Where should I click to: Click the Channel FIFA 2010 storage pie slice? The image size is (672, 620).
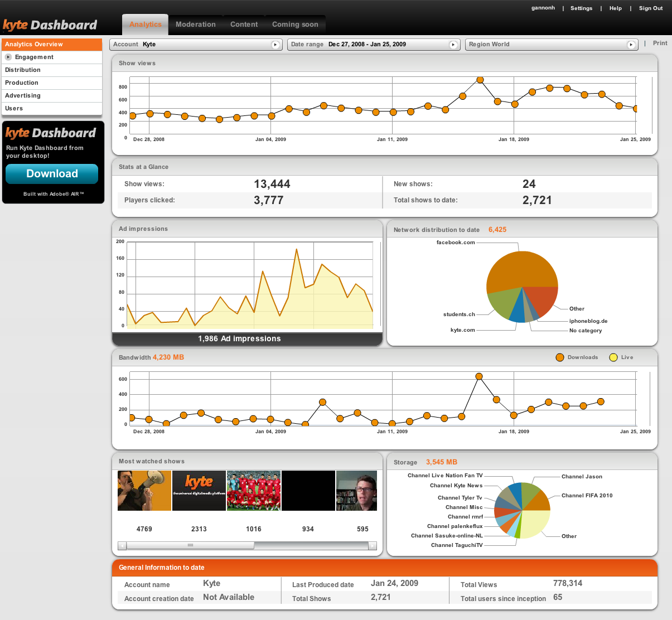[539, 501]
